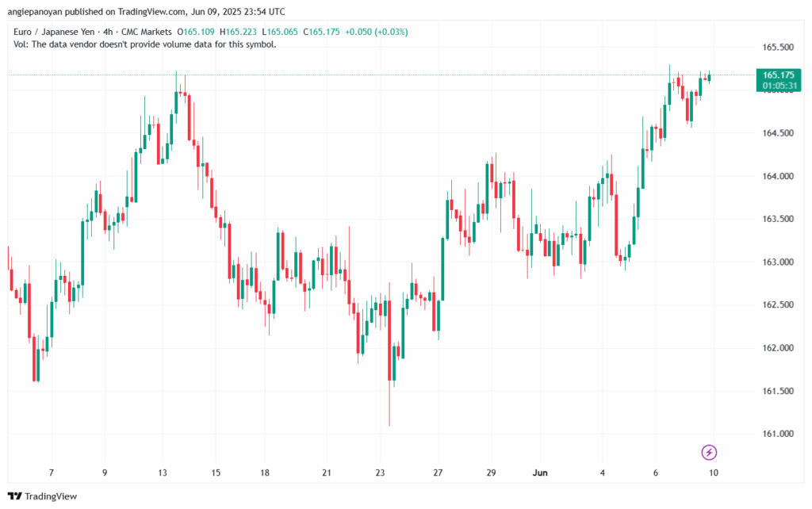Click the 163.500 price axis label
This screenshot has width=812, height=509.
[778, 219]
